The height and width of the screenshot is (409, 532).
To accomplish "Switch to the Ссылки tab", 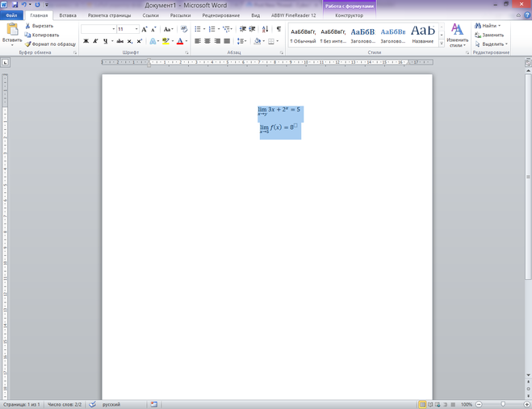I will (151, 15).
